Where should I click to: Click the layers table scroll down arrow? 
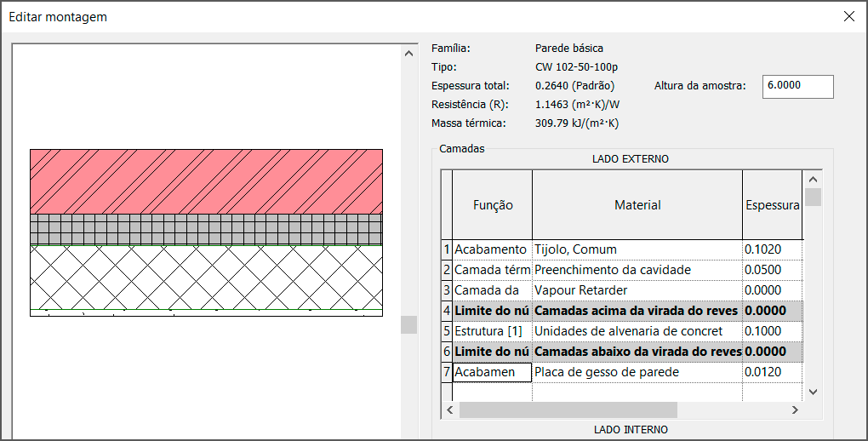[x=813, y=391]
